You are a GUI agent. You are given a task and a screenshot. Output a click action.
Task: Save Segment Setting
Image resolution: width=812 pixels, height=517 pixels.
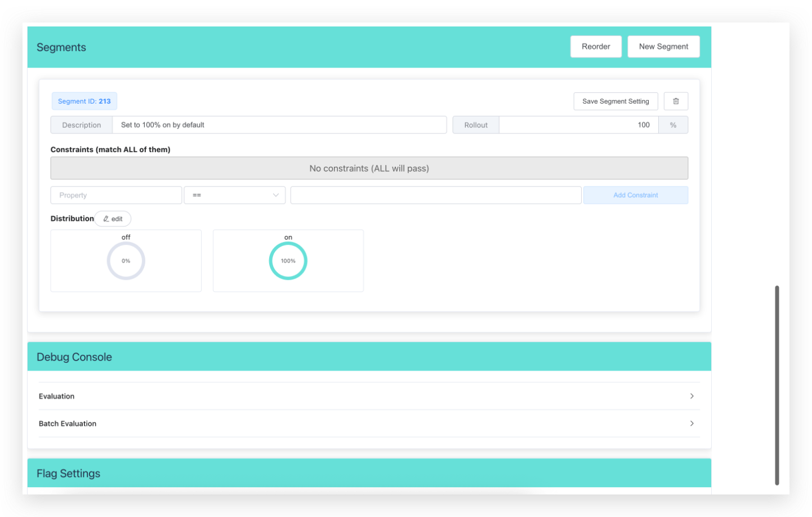615,101
